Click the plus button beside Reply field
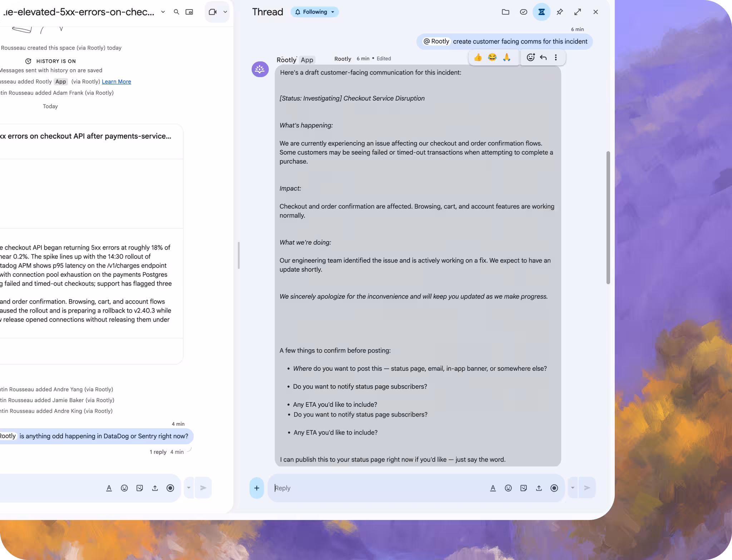 257,488
